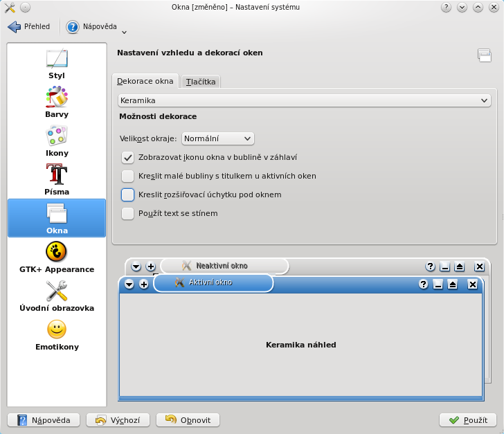Select the Okna window settings
Image resolution: width=504 pixels, height=434 pixels.
point(57,218)
